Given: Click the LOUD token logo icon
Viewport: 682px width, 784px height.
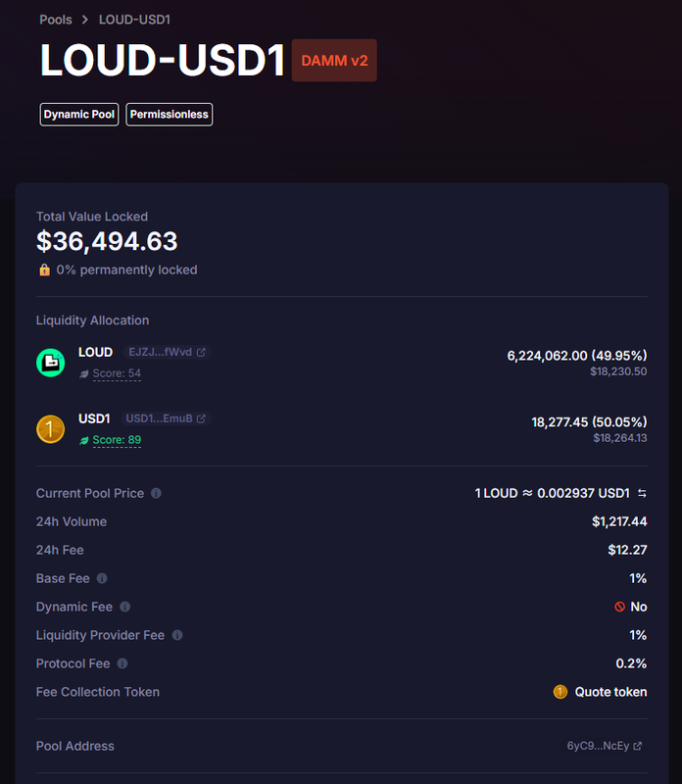Looking at the screenshot, I should [x=51, y=363].
